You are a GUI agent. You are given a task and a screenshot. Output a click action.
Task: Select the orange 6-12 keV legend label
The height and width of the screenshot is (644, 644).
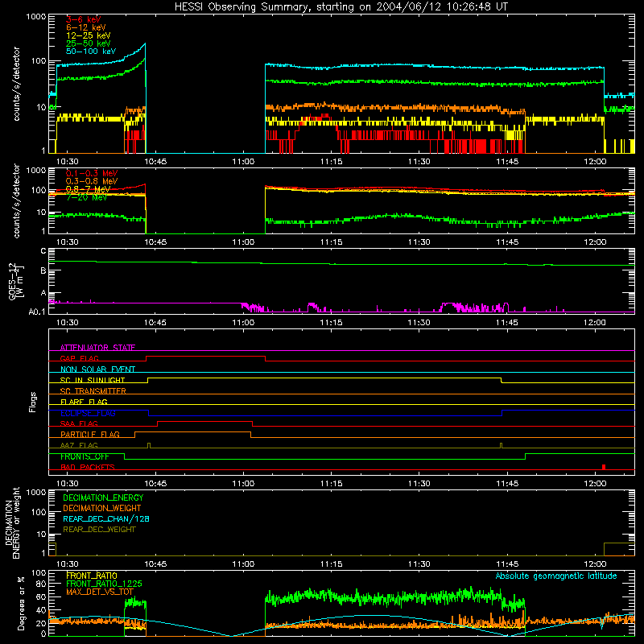[86, 27]
